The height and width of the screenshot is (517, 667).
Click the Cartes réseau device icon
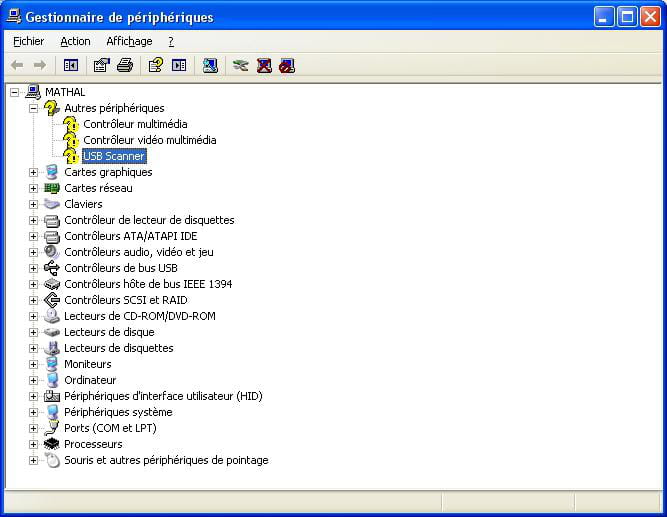point(52,188)
